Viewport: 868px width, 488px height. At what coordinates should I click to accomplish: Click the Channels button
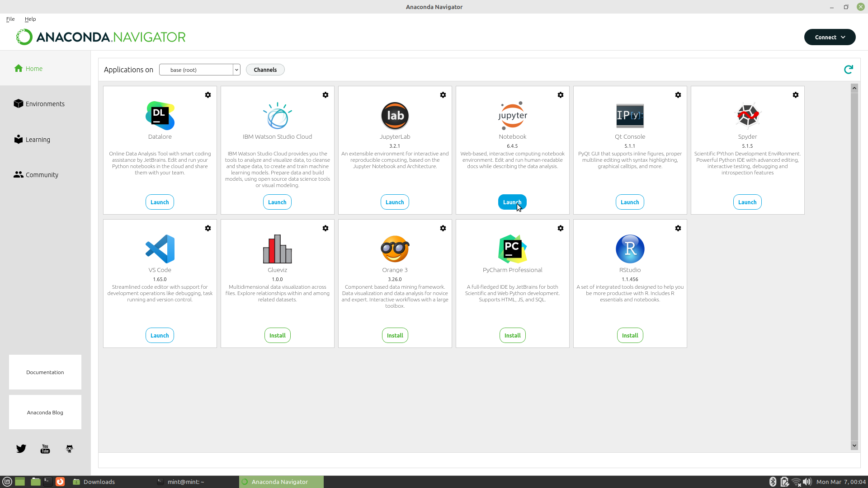tap(265, 70)
